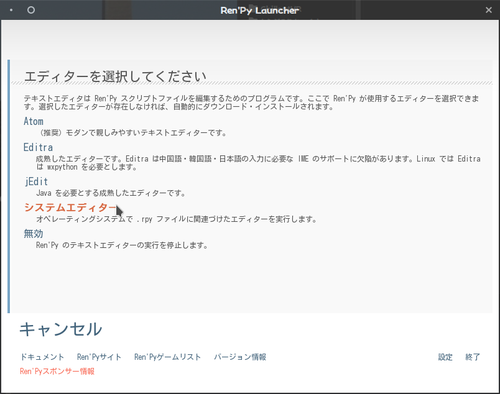Click 終了 to quit launcher
The width and height of the screenshot is (500, 394).
click(x=473, y=357)
